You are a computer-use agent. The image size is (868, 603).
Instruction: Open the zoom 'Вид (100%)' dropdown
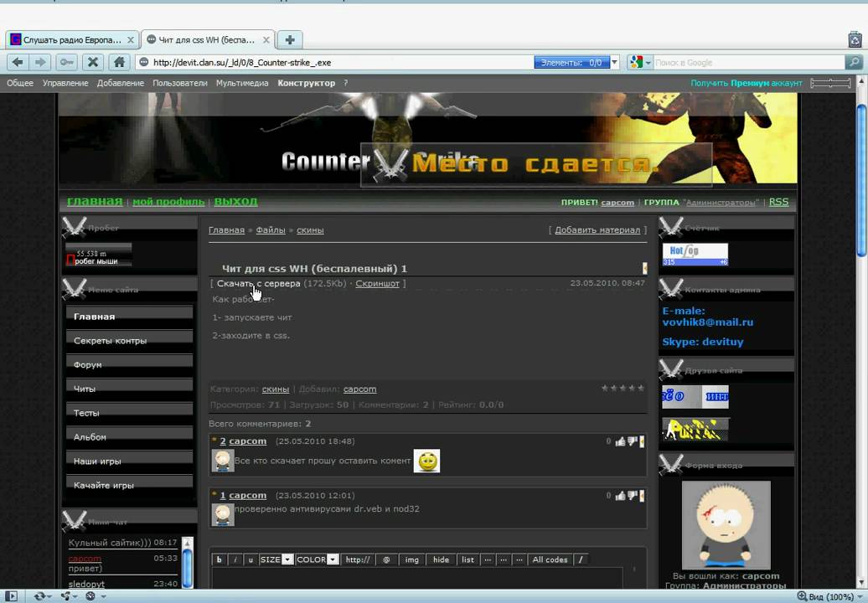(x=830, y=596)
